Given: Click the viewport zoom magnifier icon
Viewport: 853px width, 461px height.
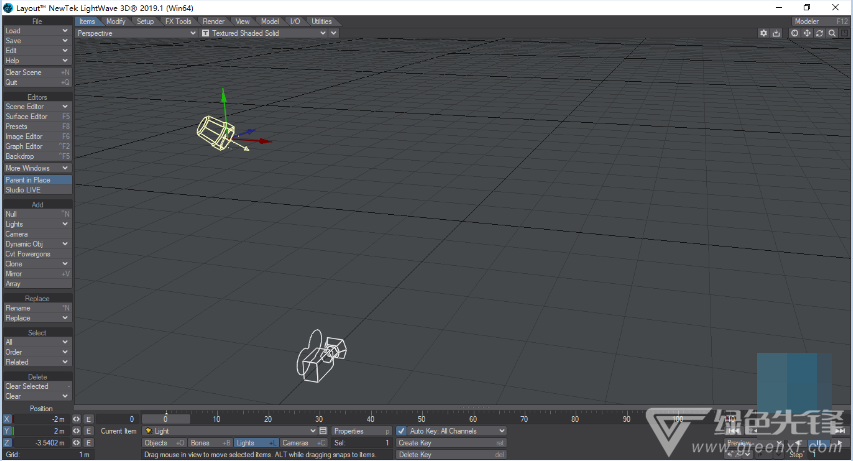Looking at the screenshot, I should coord(832,33).
